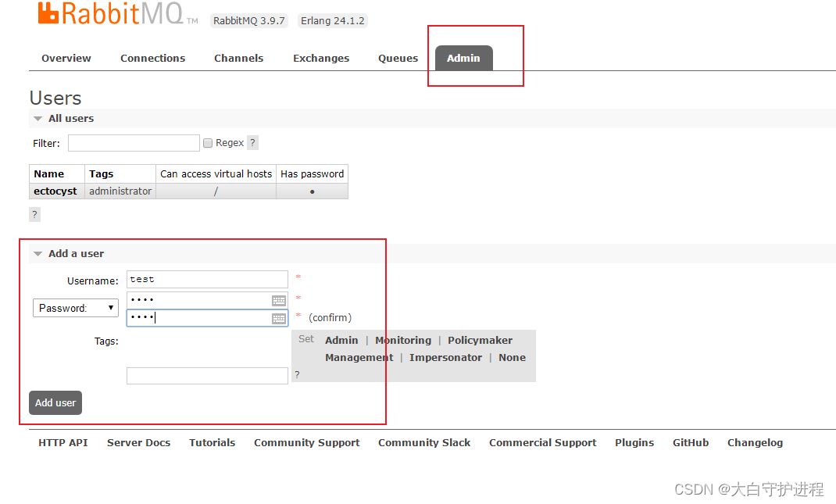The height and width of the screenshot is (504, 836).
Task: Click the Add user button
Action: click(x=55, y=402)
